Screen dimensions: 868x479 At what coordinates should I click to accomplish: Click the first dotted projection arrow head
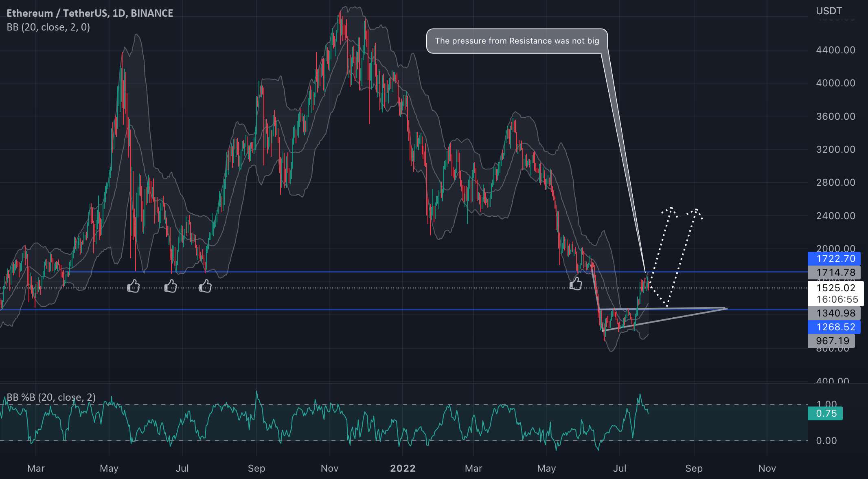pyautogui.click(x=670, y=211)
